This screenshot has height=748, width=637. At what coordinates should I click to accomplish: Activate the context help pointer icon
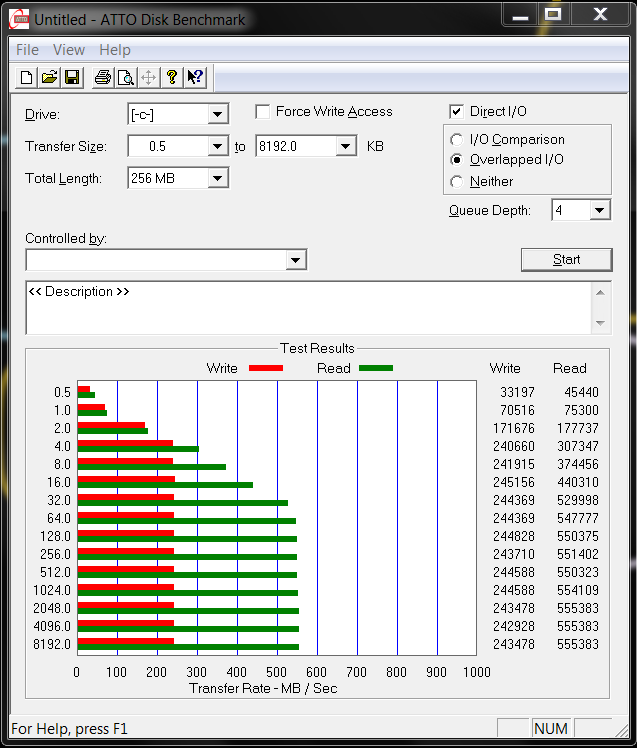pos(195,78)
